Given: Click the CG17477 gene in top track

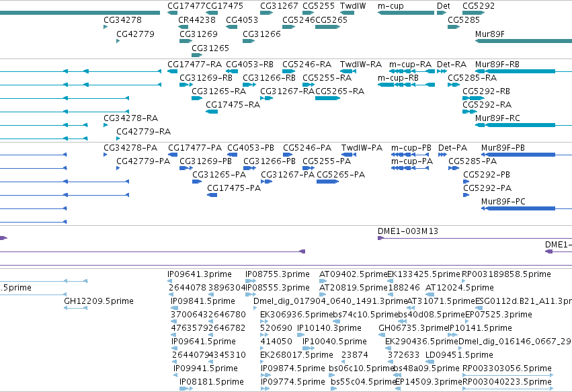Looking at the screenshot, I should click(x=172, y=13).
